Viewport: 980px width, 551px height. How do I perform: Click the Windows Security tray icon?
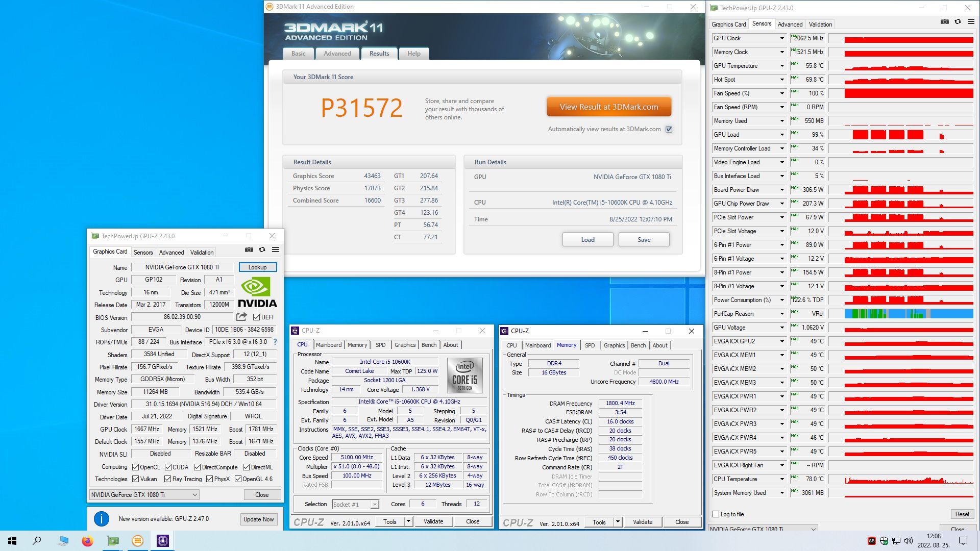click(x=884, y=541)
